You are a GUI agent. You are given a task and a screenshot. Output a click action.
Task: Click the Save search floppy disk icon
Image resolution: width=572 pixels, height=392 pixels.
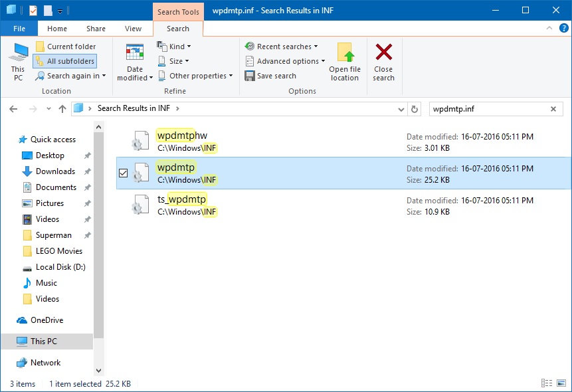point(250,76)
